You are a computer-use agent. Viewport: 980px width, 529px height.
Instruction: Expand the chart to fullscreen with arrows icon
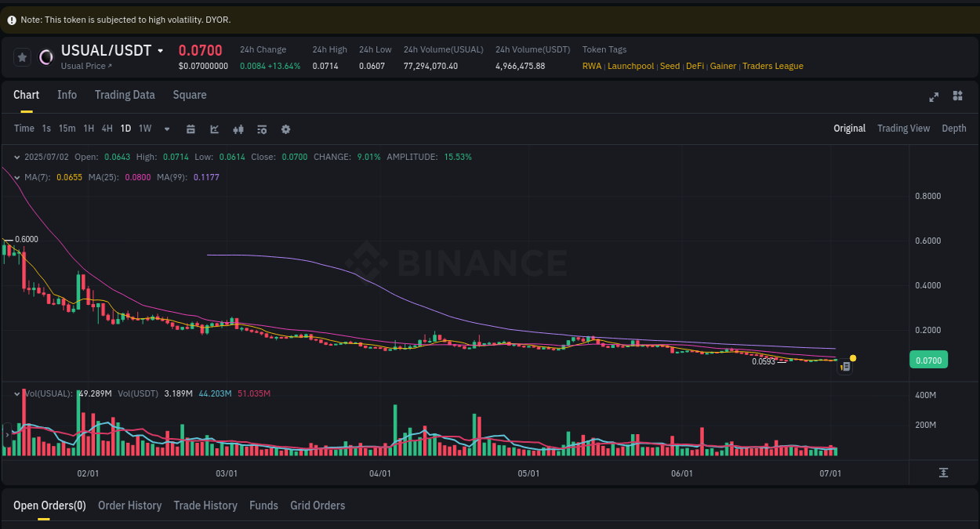tap(934, 96)
